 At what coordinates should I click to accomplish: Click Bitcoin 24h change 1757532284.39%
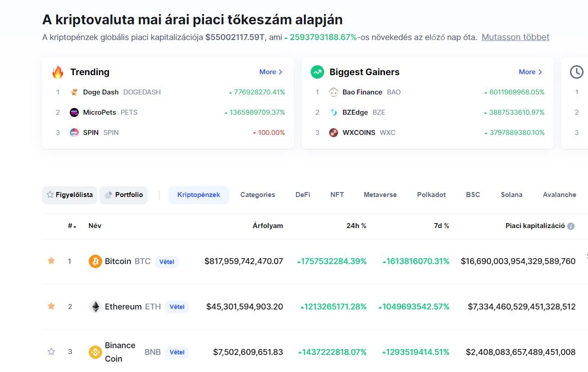[332, 261]
